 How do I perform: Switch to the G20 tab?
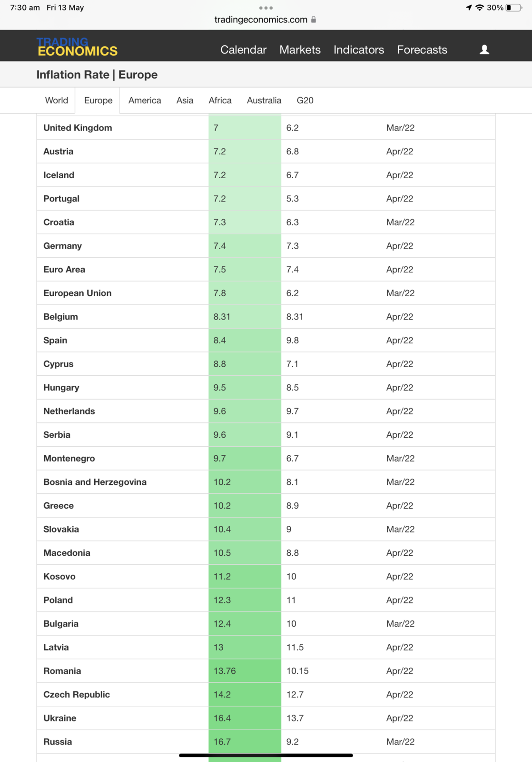click(x=305, y=100)
